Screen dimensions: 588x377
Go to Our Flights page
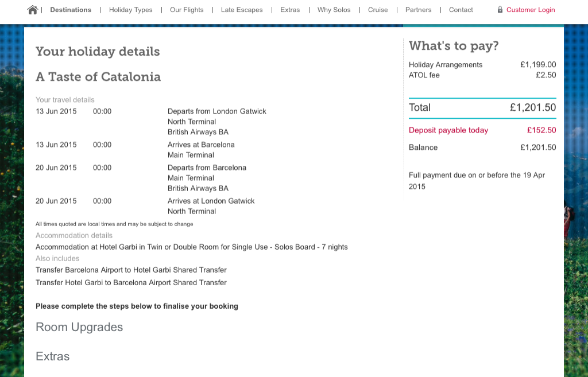[x=187, y=10]
